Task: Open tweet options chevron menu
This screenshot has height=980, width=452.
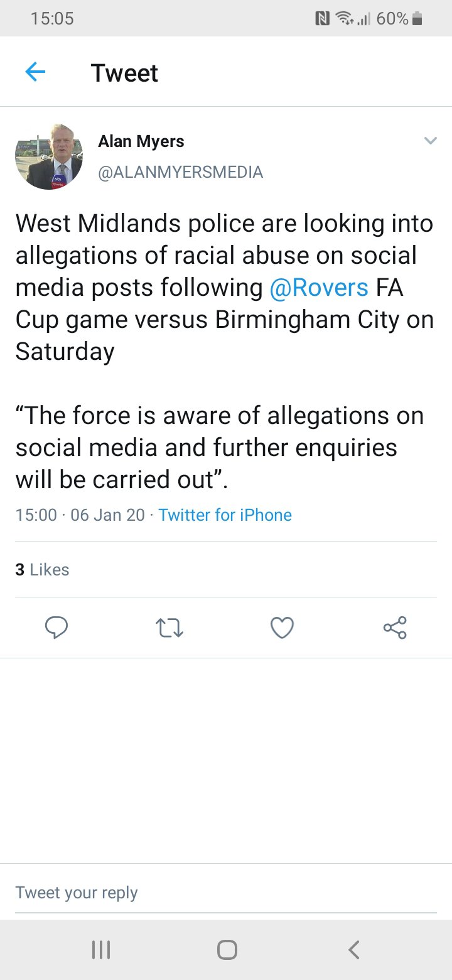Action: 430,141
